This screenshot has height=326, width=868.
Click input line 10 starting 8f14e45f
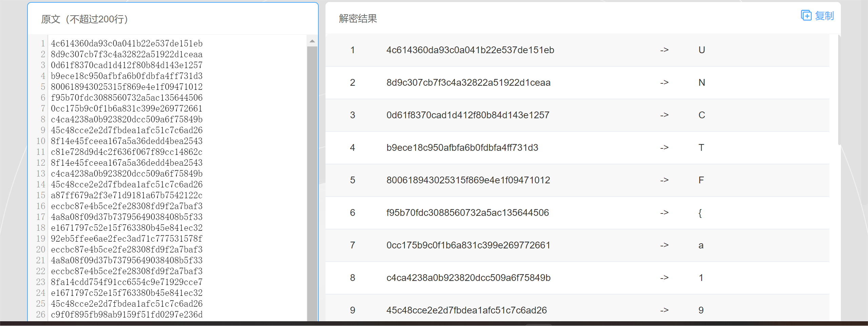(x=127, y=141)
